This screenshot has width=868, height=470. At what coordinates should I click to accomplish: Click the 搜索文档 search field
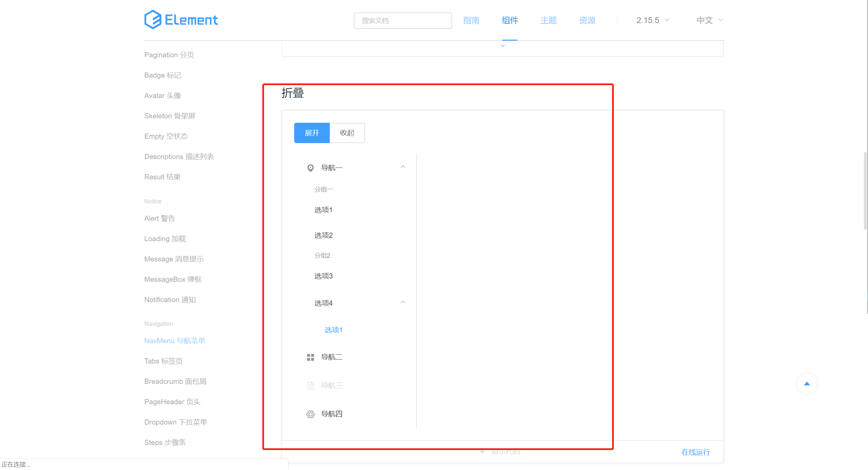pos(403,20)
